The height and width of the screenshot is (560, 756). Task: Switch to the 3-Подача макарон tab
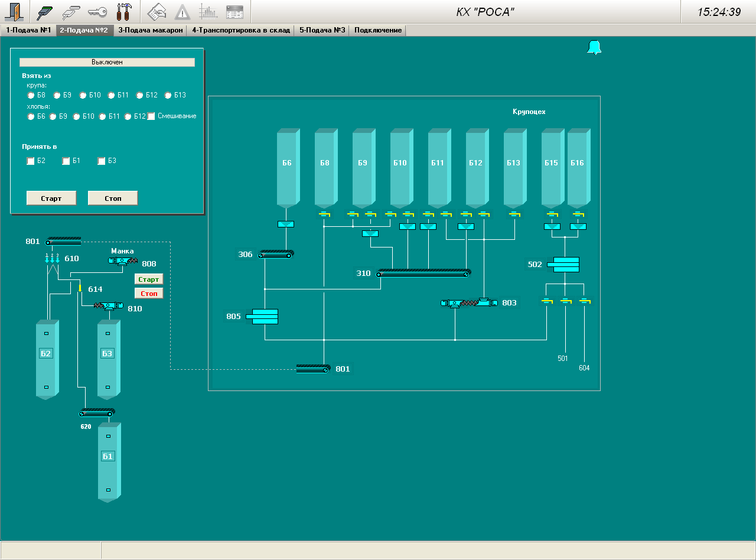(151, 30)
